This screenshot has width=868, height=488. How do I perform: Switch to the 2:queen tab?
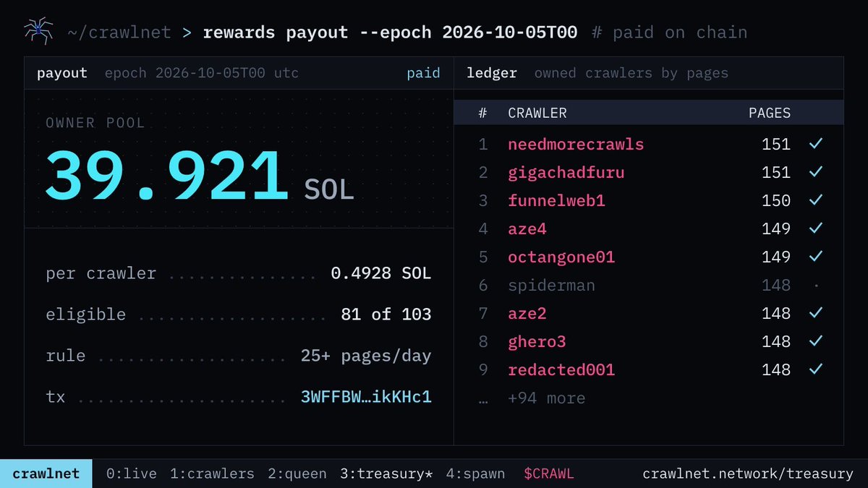pos(297,474)
